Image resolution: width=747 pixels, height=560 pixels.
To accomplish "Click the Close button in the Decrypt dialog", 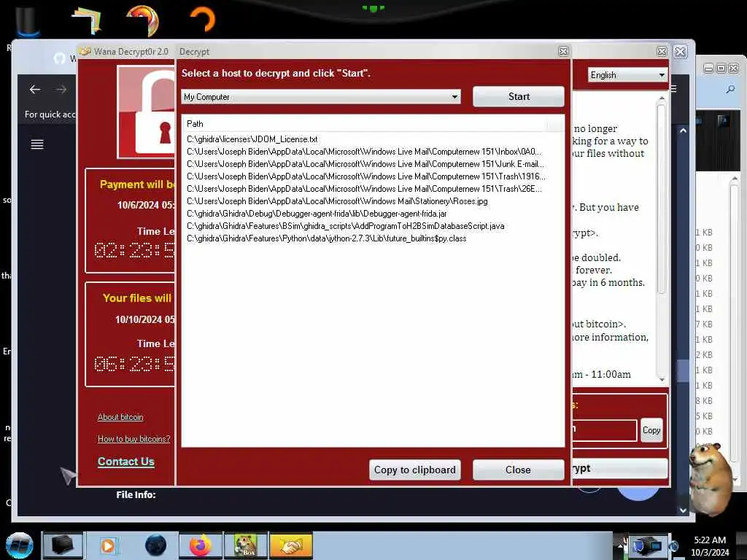I will coord(519,470).
